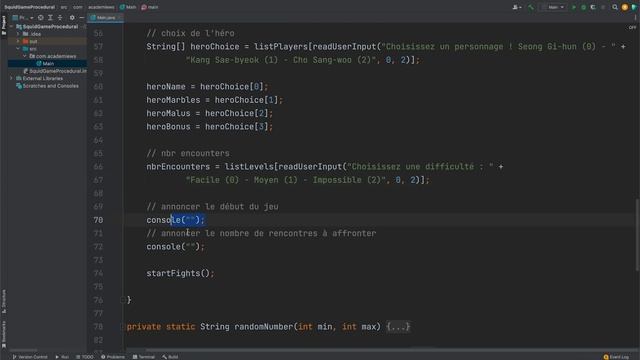Image resolution: width=640 pixels, height=360 pixels.
Task: Toggle the Project tool window side tab
Action: [x=4, y=25]
